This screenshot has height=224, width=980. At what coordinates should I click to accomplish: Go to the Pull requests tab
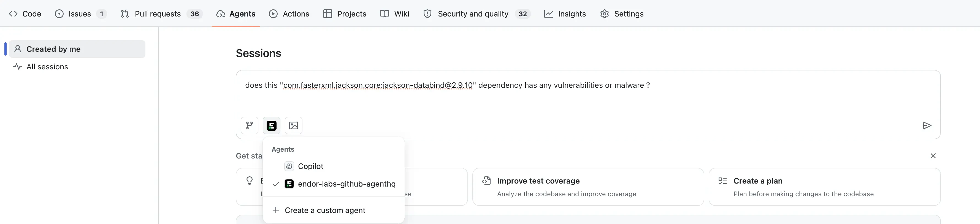tap(161, 14)
